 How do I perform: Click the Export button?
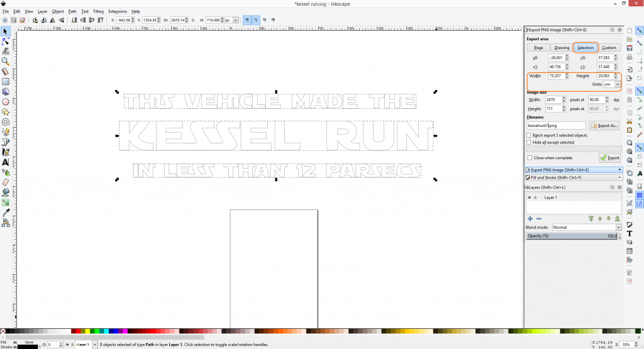[x=609, y=158]
